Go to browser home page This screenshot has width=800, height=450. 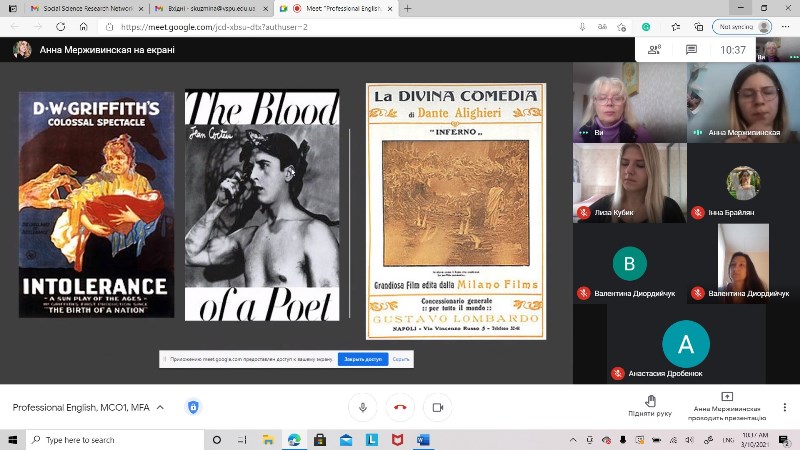coord(84,27)
